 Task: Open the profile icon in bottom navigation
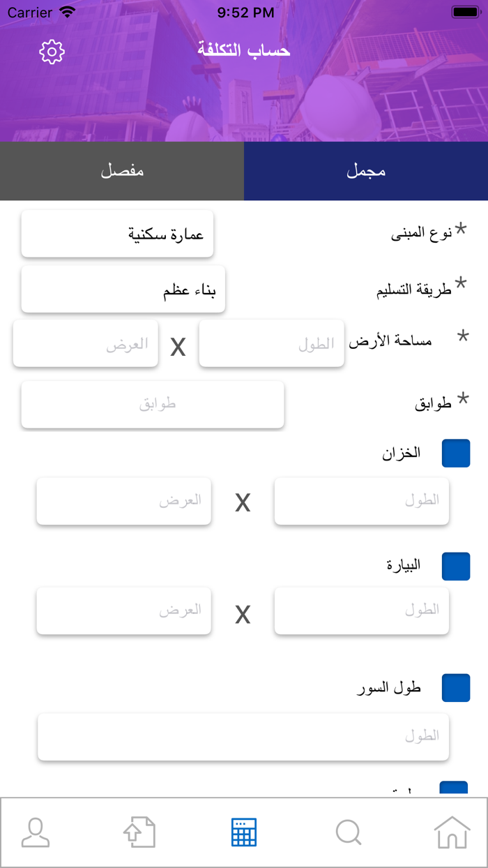pos(35,832)
